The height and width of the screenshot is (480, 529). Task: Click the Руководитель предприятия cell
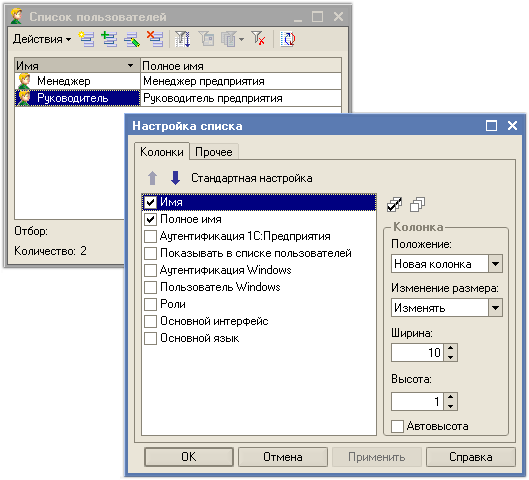241,98
